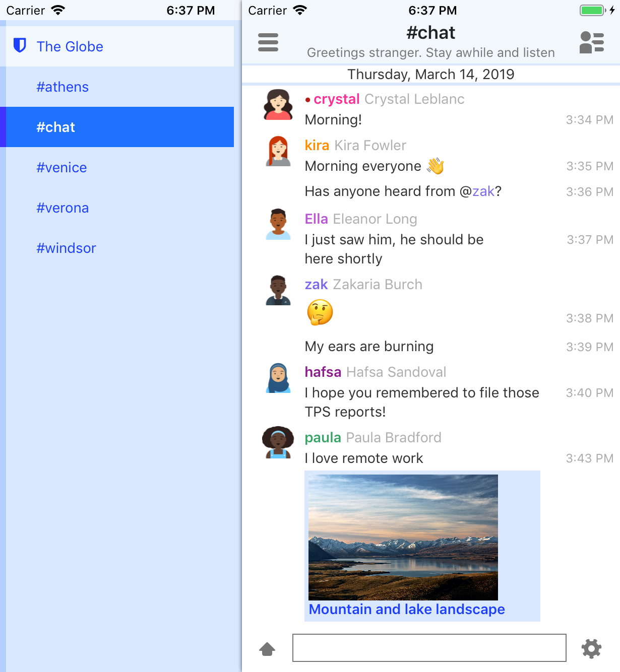Click the #chat channel title in header
Screen dimensions: 620x672
point(431,33)
